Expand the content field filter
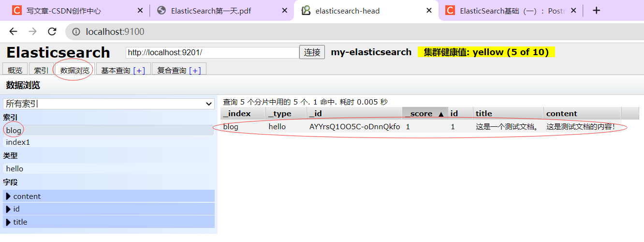Image resolution: width=644 pixels, height=242 pixels. (109, 196)
